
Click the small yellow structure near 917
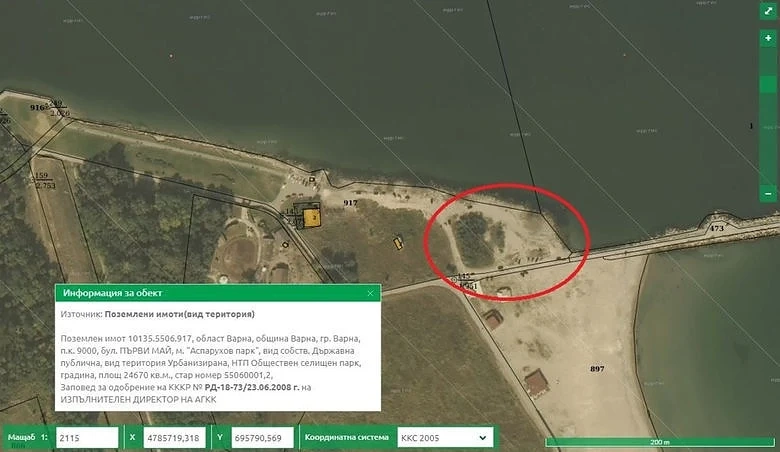pos(398,243)
